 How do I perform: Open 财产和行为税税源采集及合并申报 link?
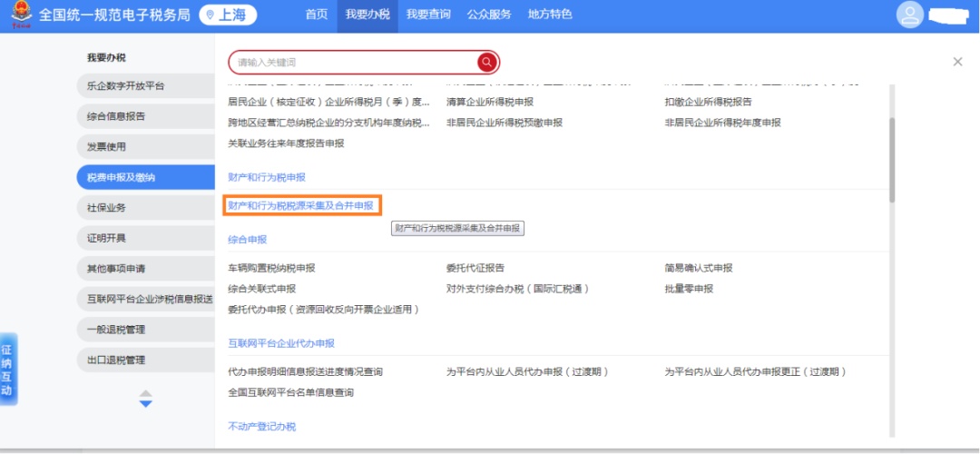tap(300, 206)
